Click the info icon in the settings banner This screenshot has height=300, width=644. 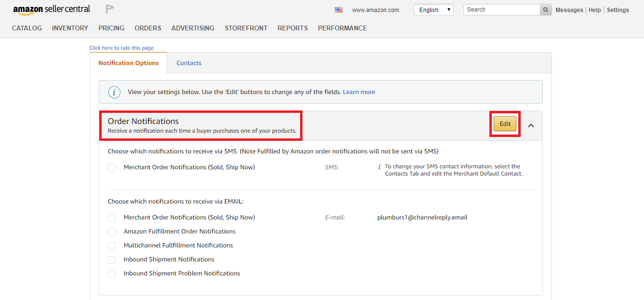[x=114, y=92]
